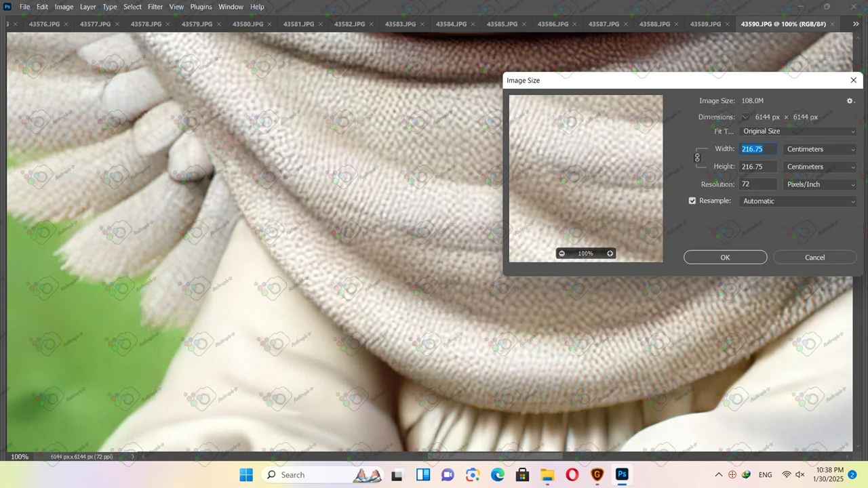Open File Explorer from the taskbar

pyautogui.click(x=547, y=475)
